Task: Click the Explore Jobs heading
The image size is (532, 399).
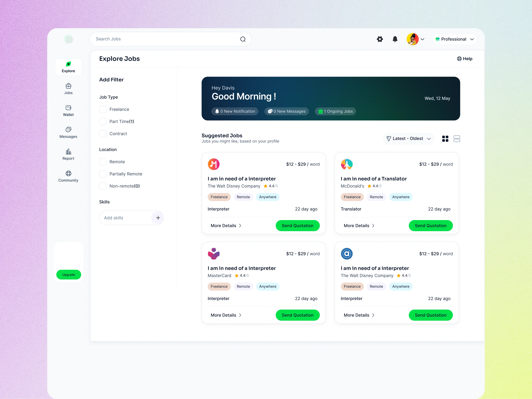Action: click(x=119, y=59)
